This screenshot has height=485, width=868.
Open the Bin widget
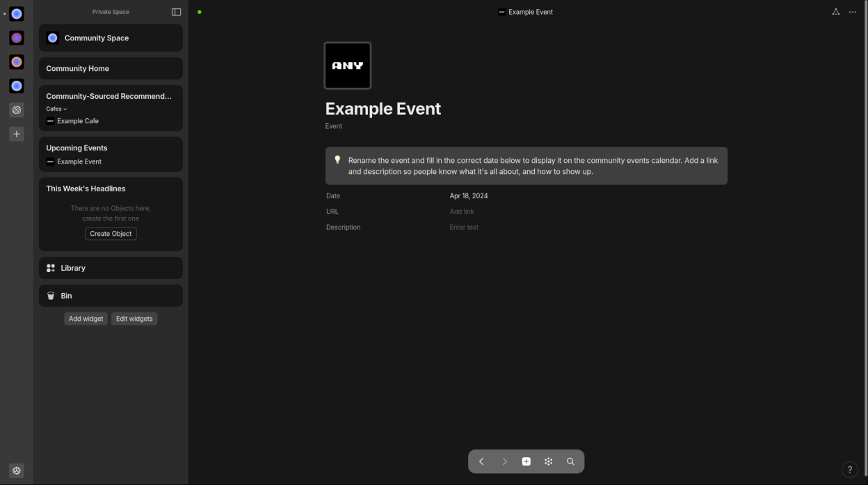pyautogui.click(x=111, y=296)
